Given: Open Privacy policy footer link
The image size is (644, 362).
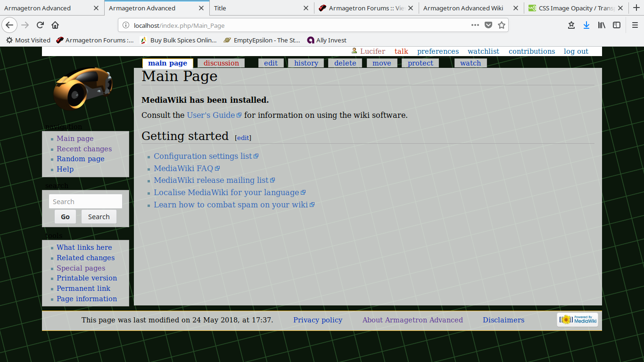Looking at the screenshot, I should point(318,320).
